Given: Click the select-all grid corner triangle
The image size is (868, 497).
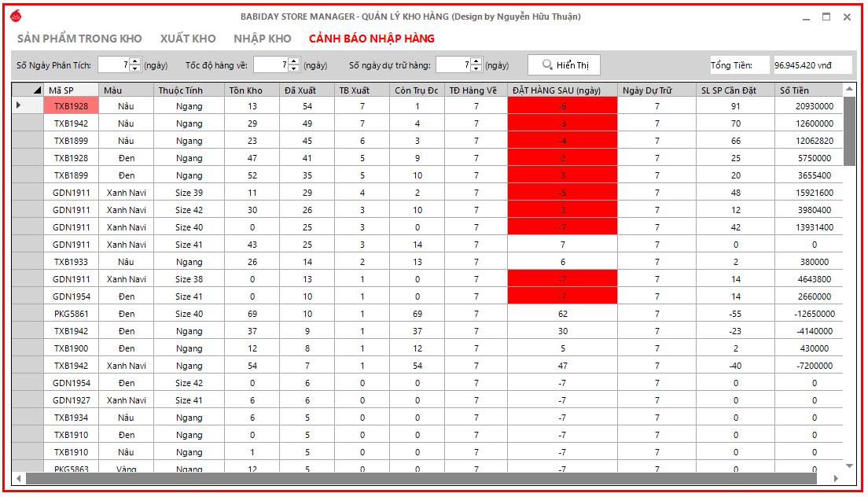Looking at the screenshot, I should (36, 90).
